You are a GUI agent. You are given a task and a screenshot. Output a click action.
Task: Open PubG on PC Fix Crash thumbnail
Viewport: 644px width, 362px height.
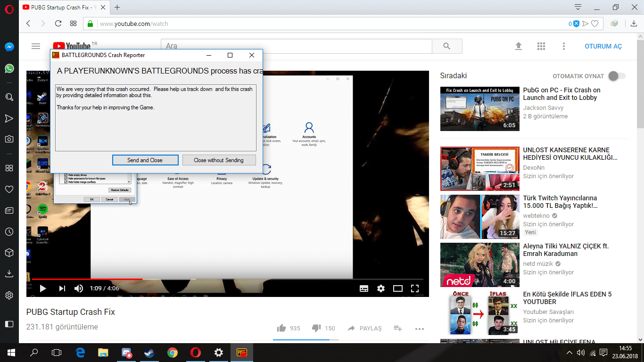point(480,109)
